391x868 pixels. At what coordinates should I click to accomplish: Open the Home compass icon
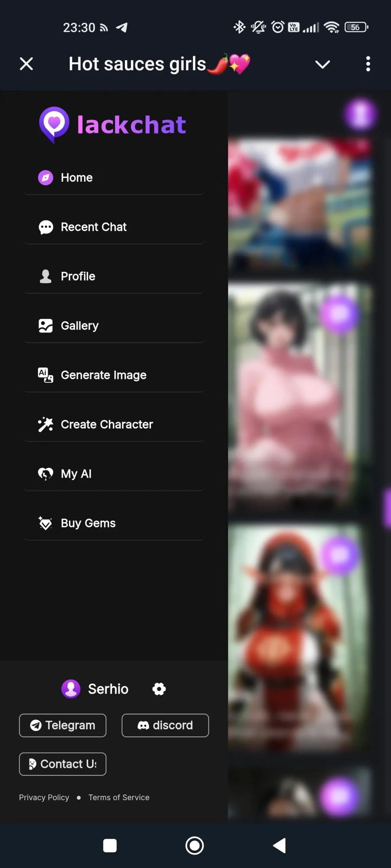click(45, 178)
